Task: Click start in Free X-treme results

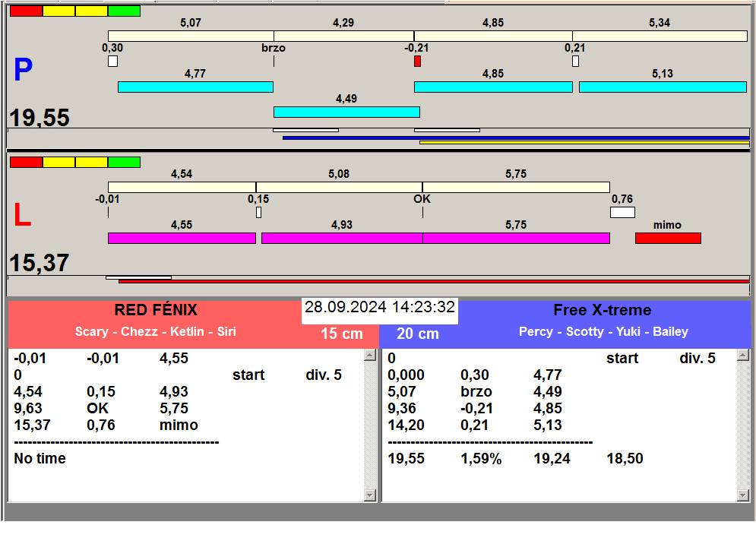Action: click(622, 359)
